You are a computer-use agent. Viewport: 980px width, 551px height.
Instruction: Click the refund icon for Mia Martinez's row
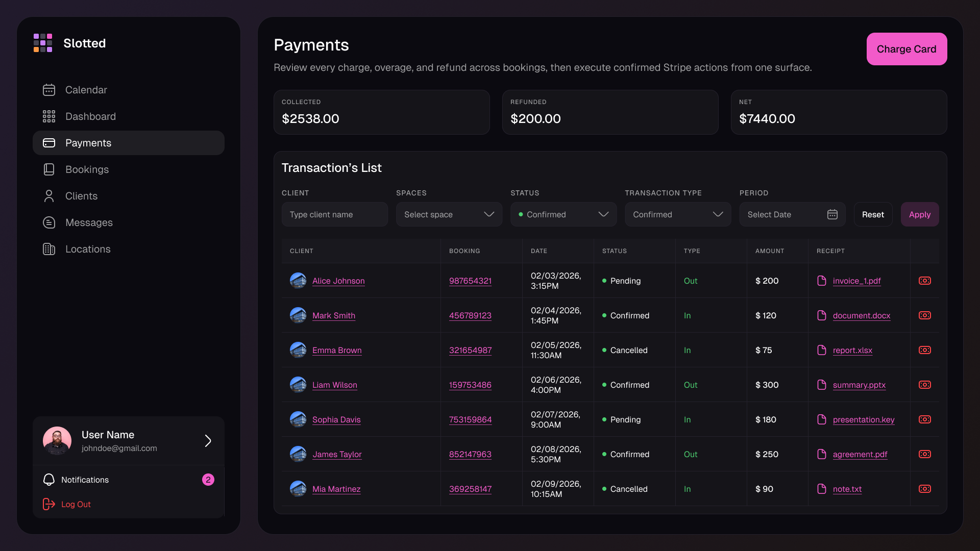coord(925,489)
